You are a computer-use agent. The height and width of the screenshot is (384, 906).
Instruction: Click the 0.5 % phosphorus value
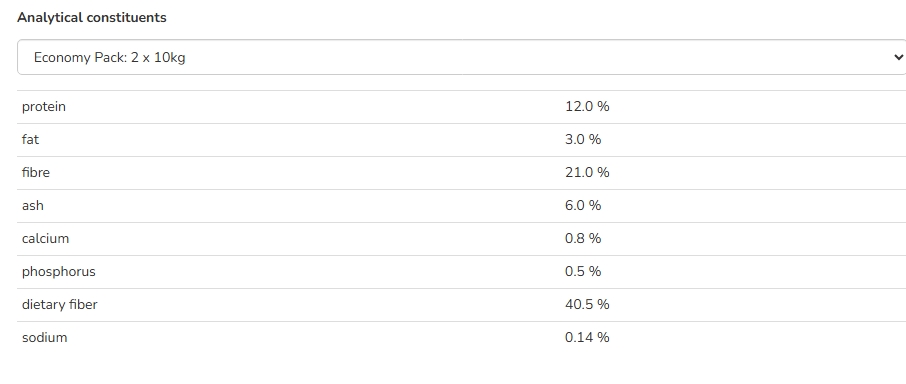583,271
